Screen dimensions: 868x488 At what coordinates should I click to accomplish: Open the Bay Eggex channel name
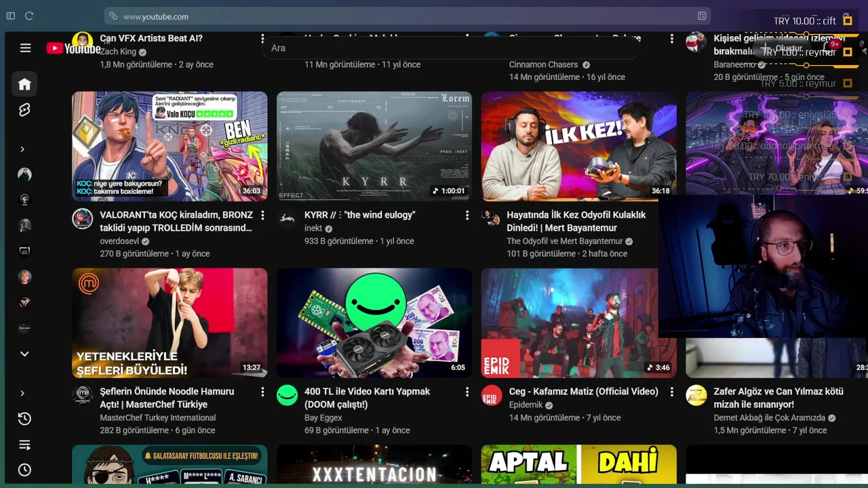[323, 418]
